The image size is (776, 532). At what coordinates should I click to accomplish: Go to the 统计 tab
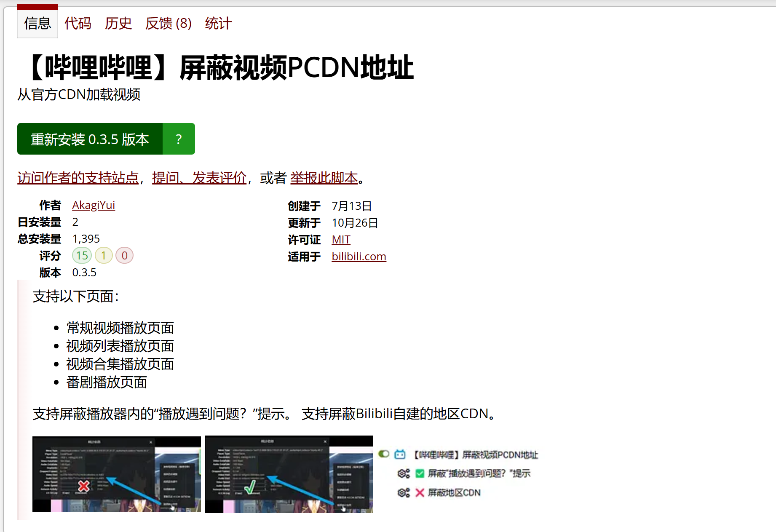point(218,23)
